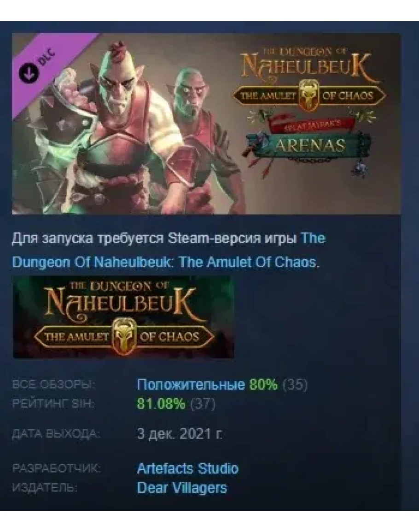
Task: Open the Dungeon Of Naheulbeuk base game link
Action: click(x=169, y=250)
